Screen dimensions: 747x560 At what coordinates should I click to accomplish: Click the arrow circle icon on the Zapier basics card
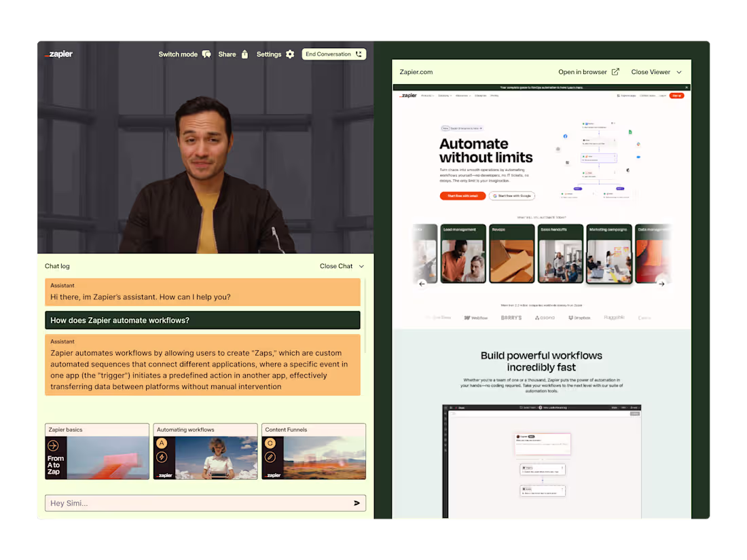pos(54,446)
